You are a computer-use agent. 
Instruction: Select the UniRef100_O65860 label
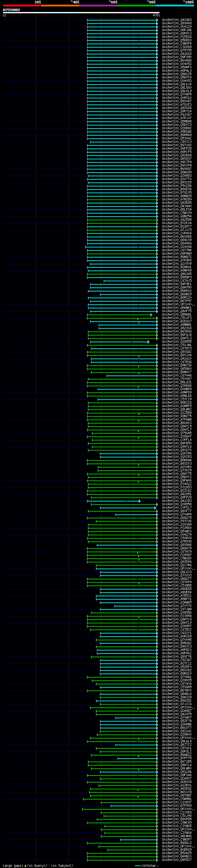(176, 369)
